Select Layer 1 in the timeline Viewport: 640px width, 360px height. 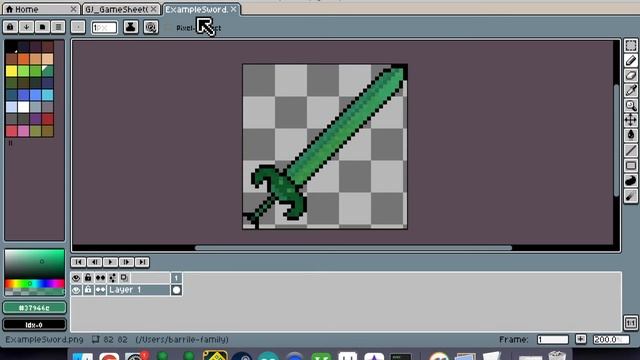click(x=138, y=290)
